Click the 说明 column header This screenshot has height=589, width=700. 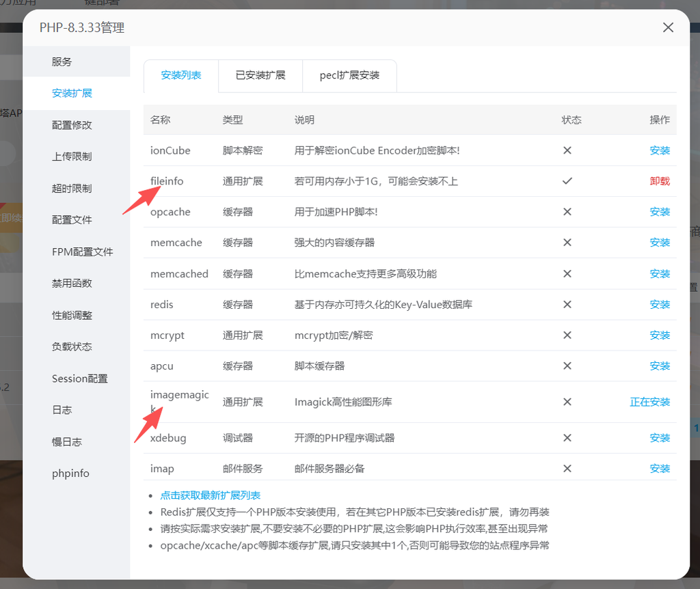(304, 120)
